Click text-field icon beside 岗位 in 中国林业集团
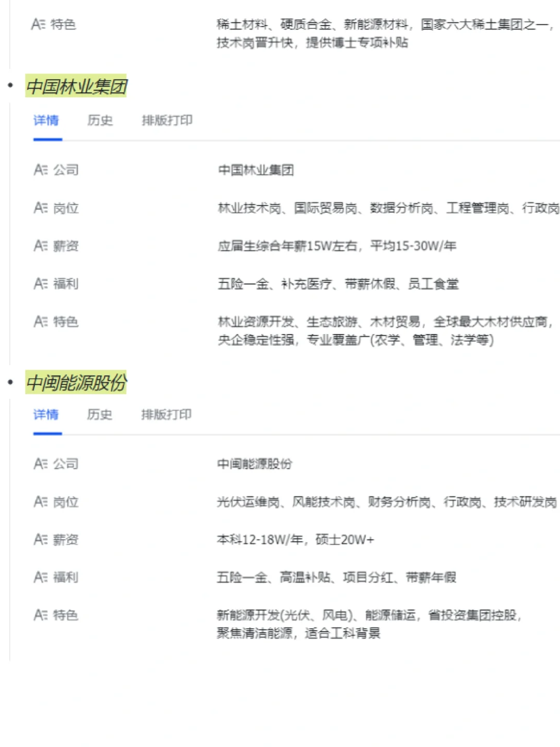560x747 pixels. pyautogui.click(x=41, y=208)
